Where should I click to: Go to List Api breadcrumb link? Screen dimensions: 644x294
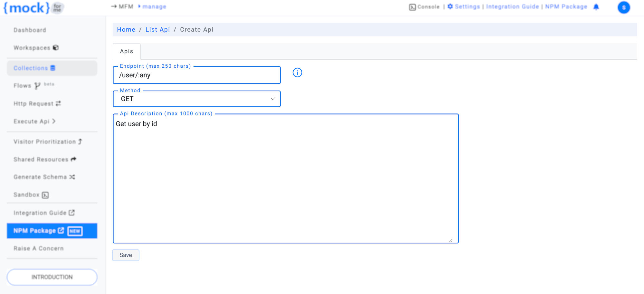tap(157, 30)
